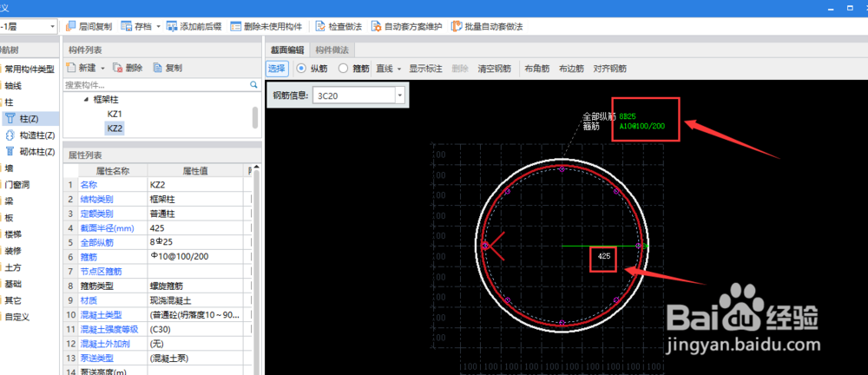Screen dimensions: 868x375
Task: Click 清空钢筋 to clear rebar
Action: [x=495, y=69]
